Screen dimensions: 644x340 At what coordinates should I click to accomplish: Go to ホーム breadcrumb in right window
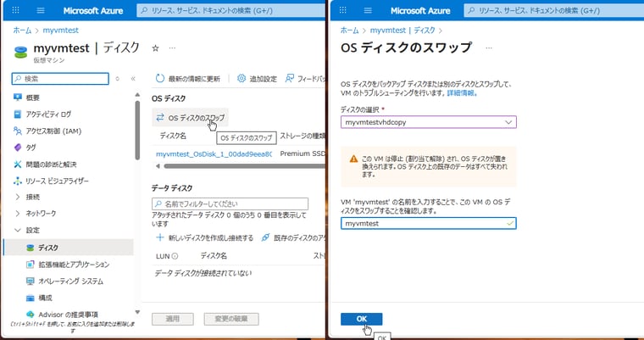pyautogui.click(x=349, y=30)
